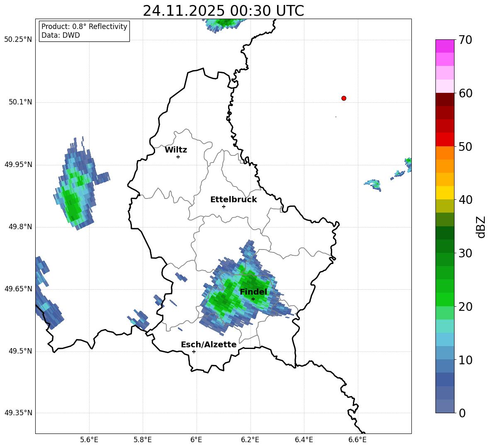This screenshot has width=491, height=448.
Task: Click the 50.1°N latitude label
Action: 20,102
